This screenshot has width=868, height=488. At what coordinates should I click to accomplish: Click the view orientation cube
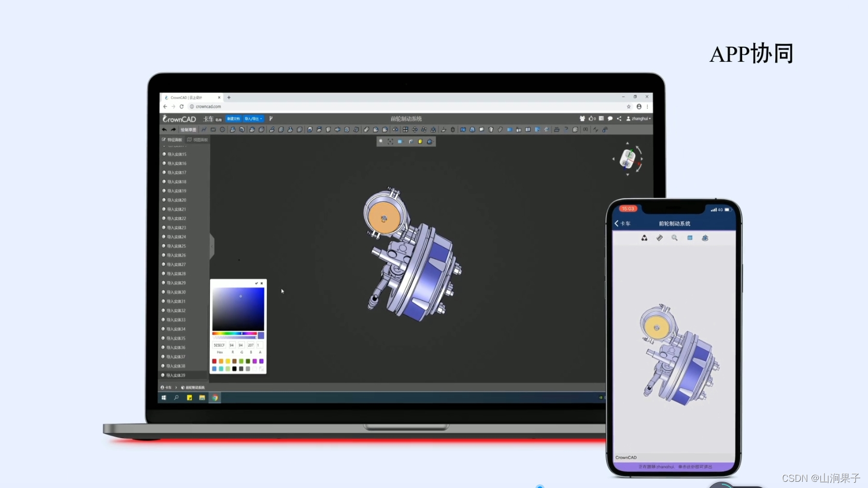[628, 159]
